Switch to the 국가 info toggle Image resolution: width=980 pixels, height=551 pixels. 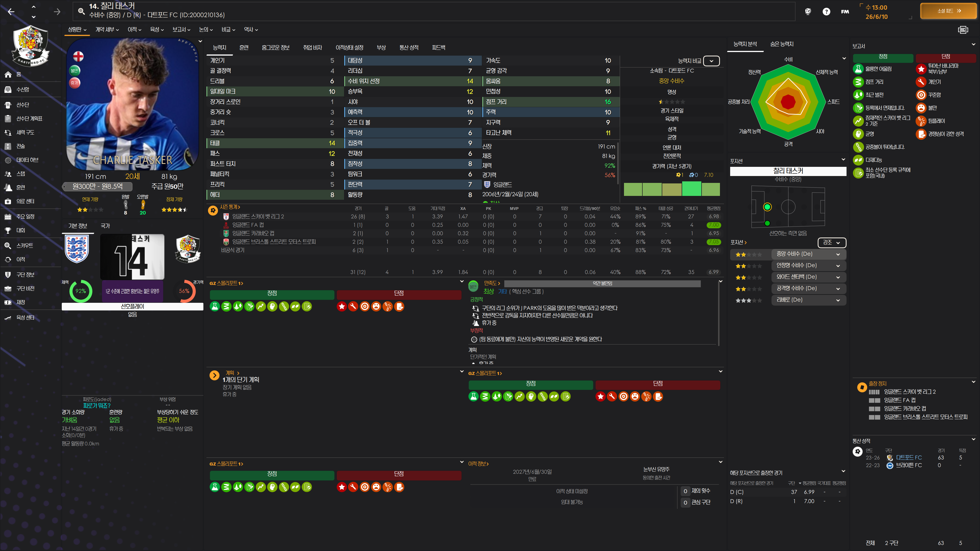point(105,226)
